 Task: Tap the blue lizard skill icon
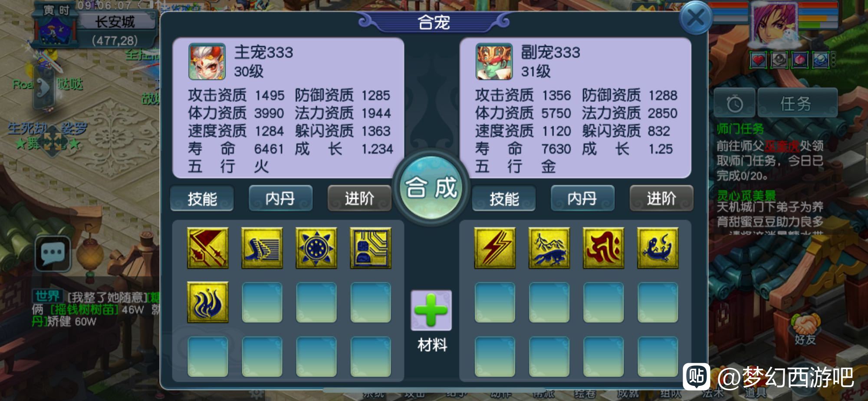658,248
